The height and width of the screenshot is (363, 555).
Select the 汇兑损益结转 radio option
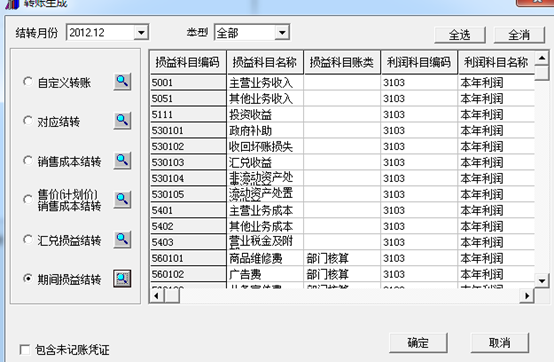[28, 239]
